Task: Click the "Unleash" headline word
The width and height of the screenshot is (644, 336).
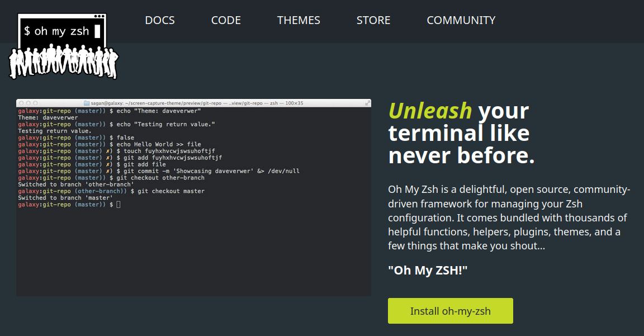Action: 430,111
